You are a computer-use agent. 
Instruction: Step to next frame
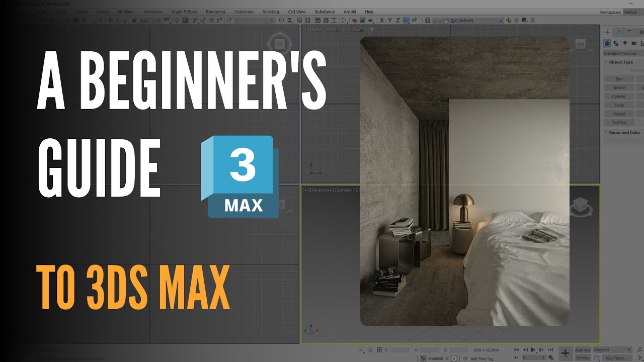(541, 349)
